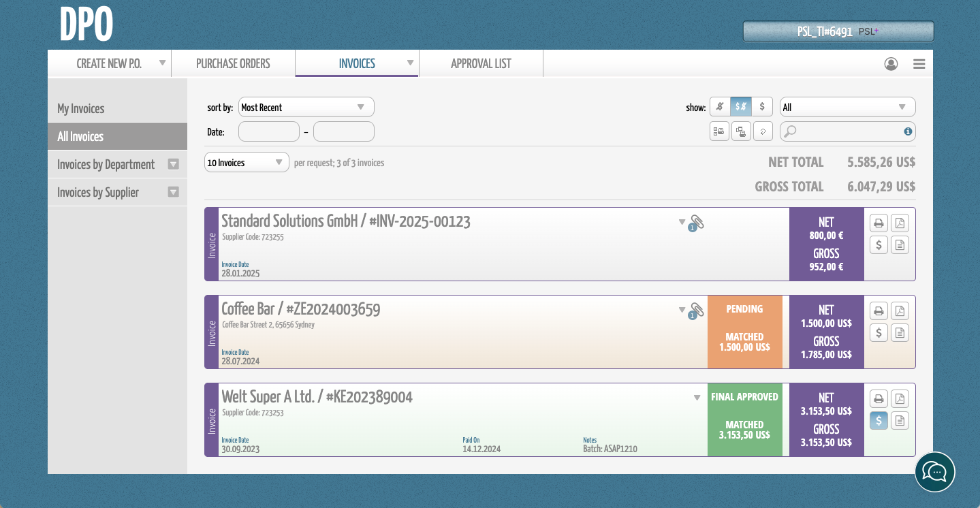Screen dimensions: 980x508
Task: Click the note Batch: ASAP1210
Action: pos(610,449)
